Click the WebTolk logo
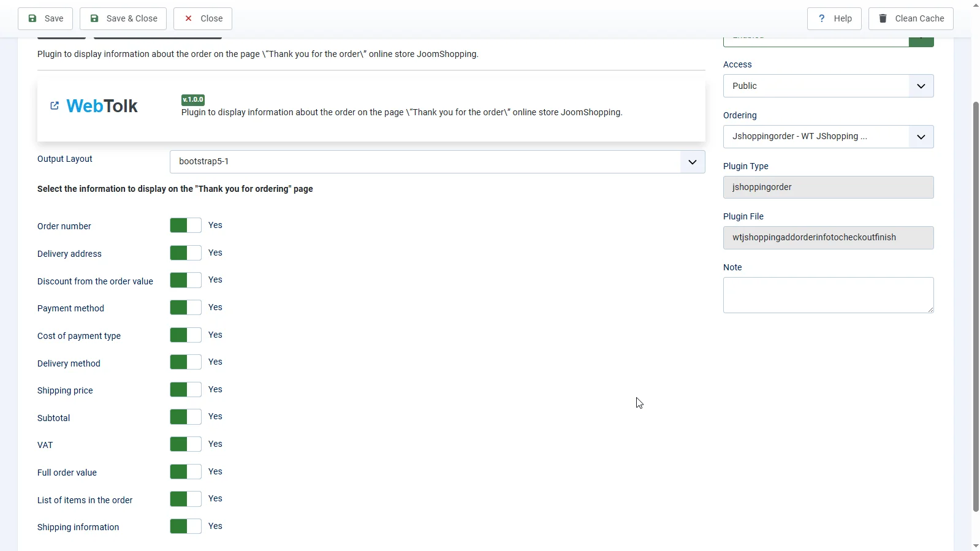 click(x=102, y=106)
